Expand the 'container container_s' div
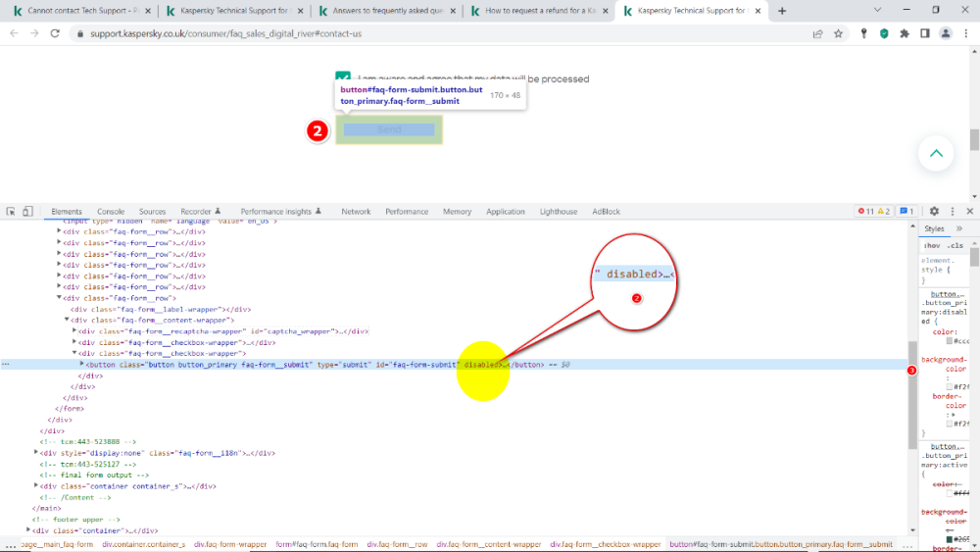This screenshot has width=980, height=552. click(x=36, y=485)
